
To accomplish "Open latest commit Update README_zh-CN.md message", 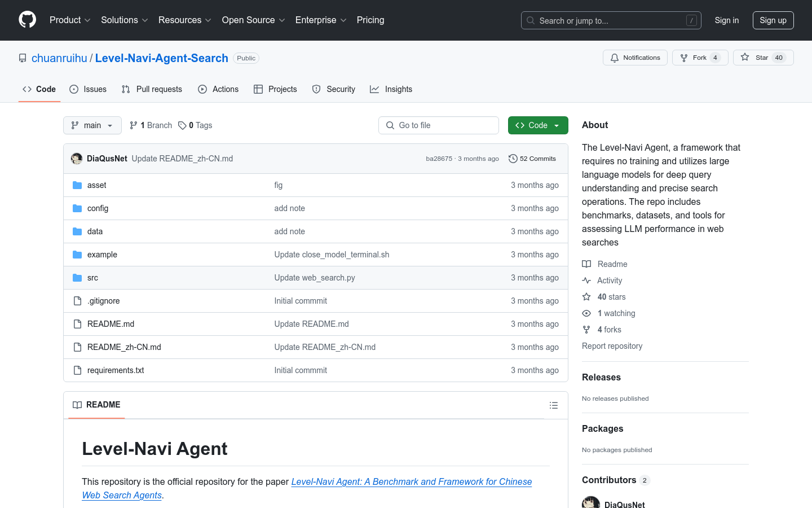I will 182,159.
